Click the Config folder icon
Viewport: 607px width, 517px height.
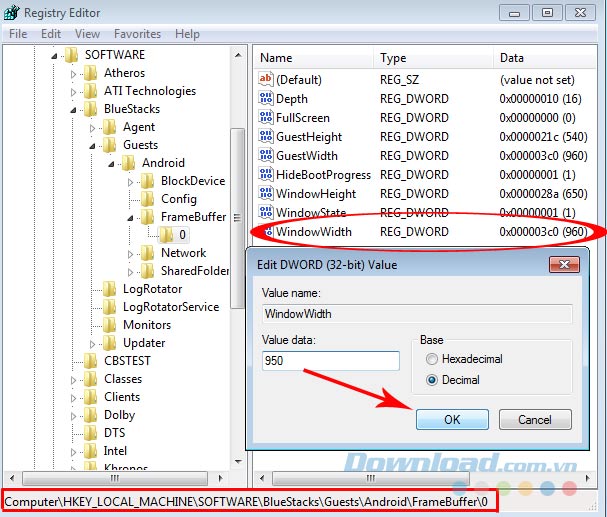click(147, 199)
